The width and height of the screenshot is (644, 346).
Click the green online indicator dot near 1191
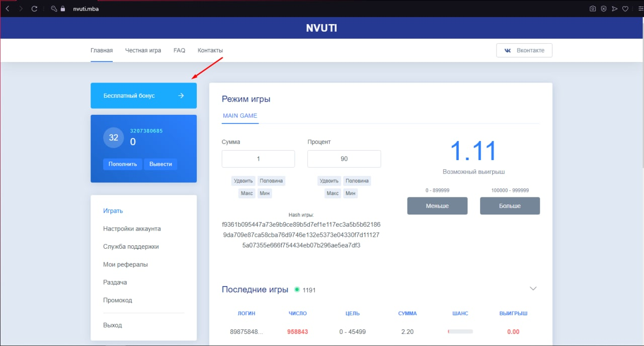297,290
